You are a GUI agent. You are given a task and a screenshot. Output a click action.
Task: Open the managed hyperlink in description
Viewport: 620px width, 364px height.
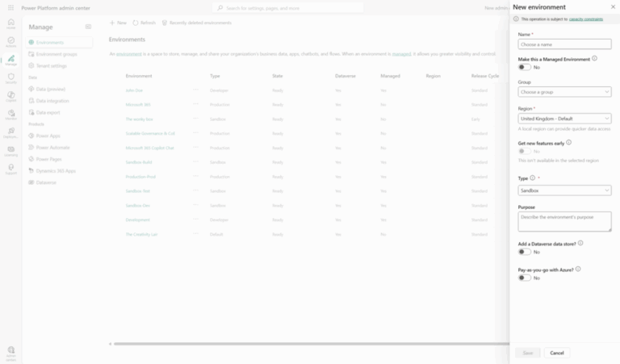point(401,54)
